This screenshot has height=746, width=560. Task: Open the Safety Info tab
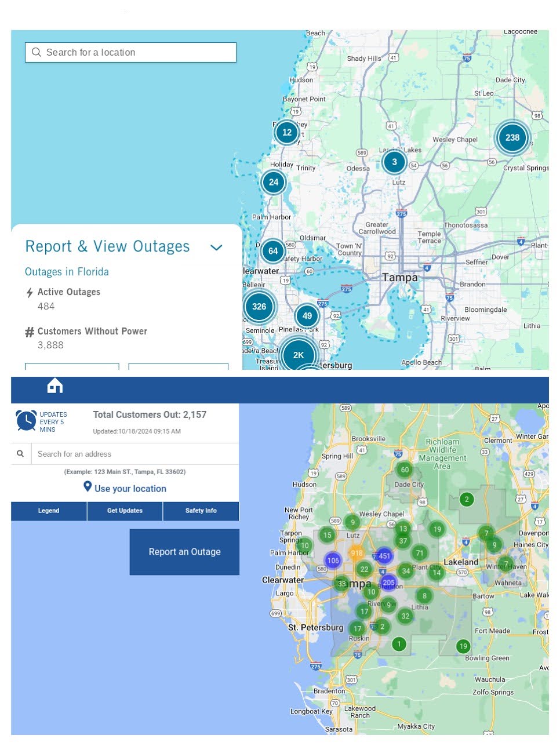201,511
